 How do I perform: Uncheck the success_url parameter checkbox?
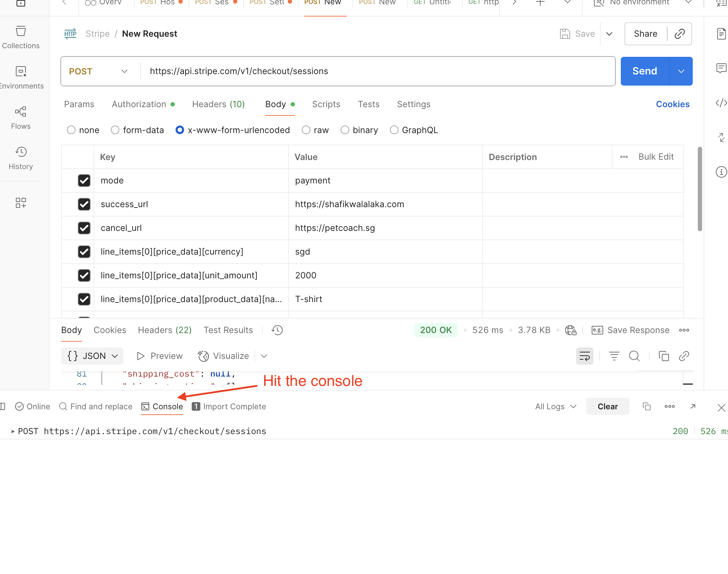pyautogui.click(x=84, y=204)
